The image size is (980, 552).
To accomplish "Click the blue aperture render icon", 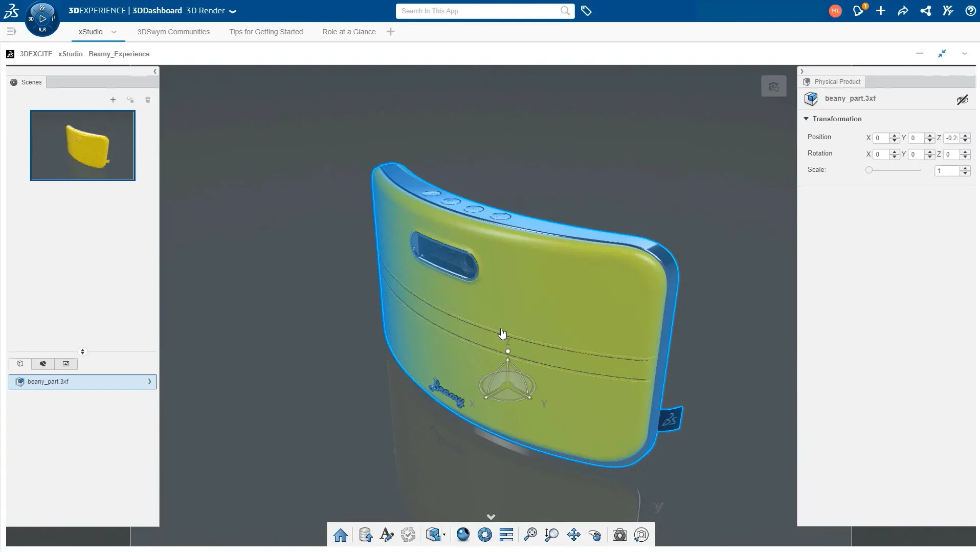I will pyautogui.click(x=484, y=535).
